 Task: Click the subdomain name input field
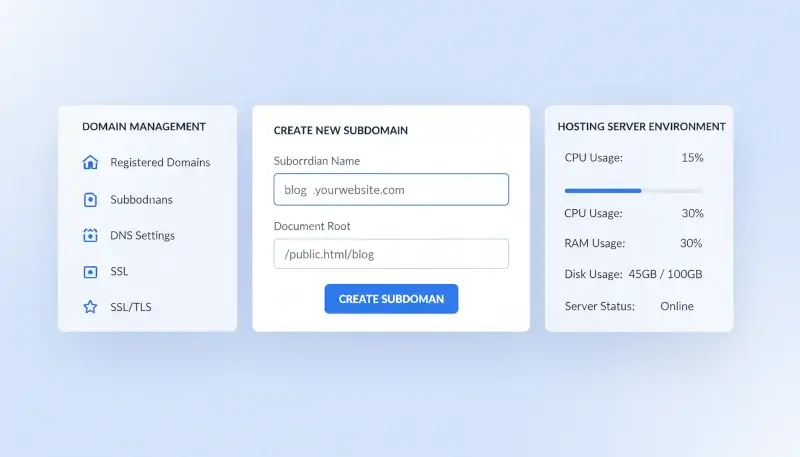[391, 189]
